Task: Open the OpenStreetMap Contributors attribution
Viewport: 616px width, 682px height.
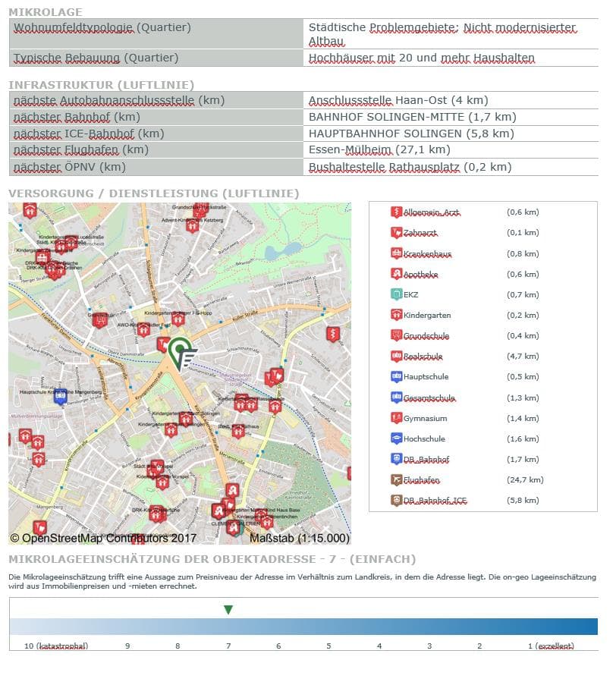Action: (103, 538)
